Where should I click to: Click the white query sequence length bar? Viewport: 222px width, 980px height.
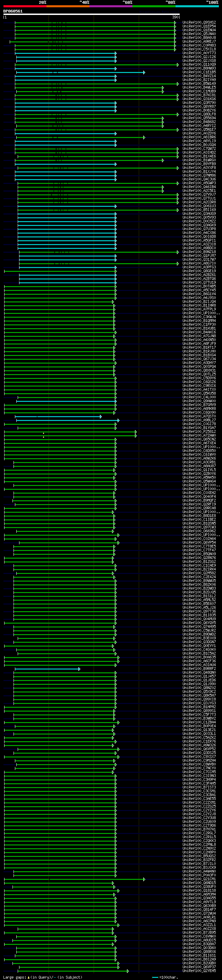92,15
